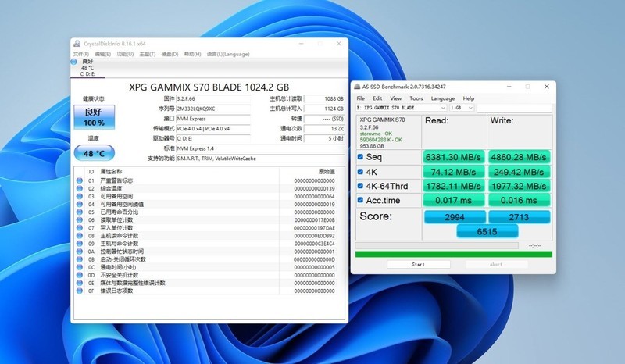This screenshot has height=364, width=625.
Task: Click status icon for attribute 0B 启动-关闭循环次数
Action: point(80,259)
